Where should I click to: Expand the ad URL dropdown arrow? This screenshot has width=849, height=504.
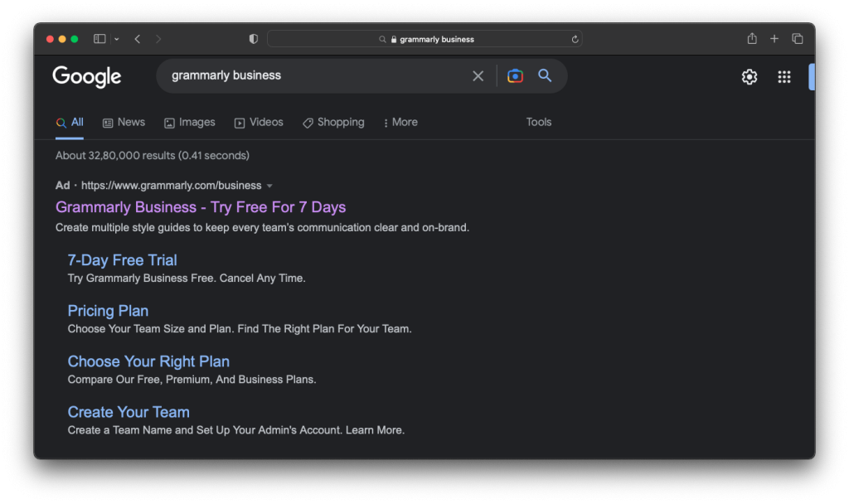pos(269,186)
